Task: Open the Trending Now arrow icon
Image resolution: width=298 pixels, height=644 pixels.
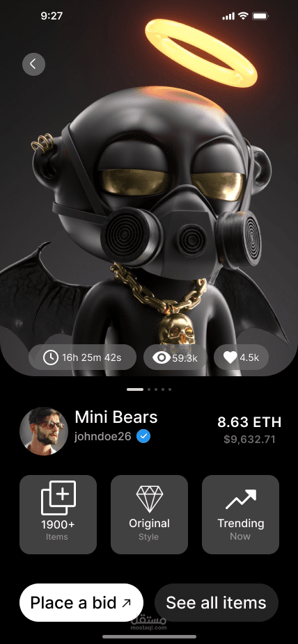Action: [x=241, y=499]
